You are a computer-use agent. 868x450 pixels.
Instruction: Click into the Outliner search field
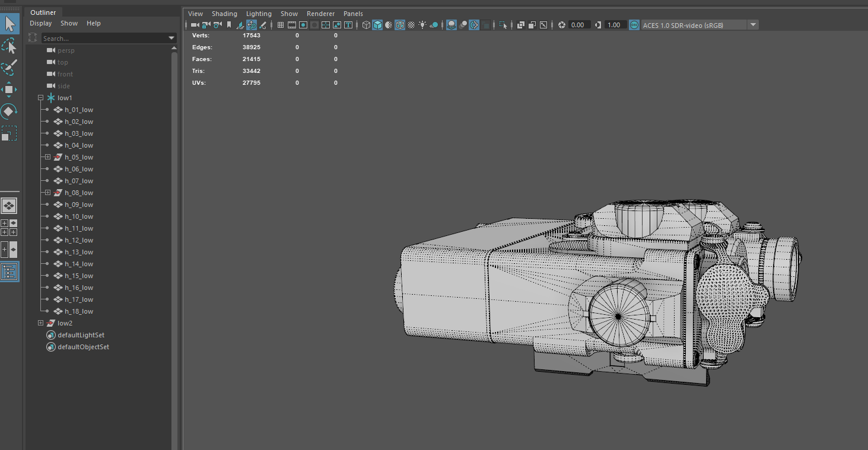pos(104,39)
